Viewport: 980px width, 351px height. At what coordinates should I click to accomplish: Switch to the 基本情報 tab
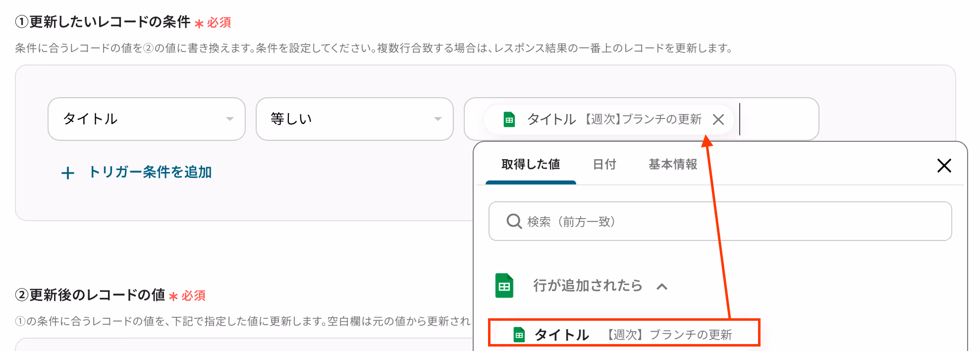click(673, 165)
